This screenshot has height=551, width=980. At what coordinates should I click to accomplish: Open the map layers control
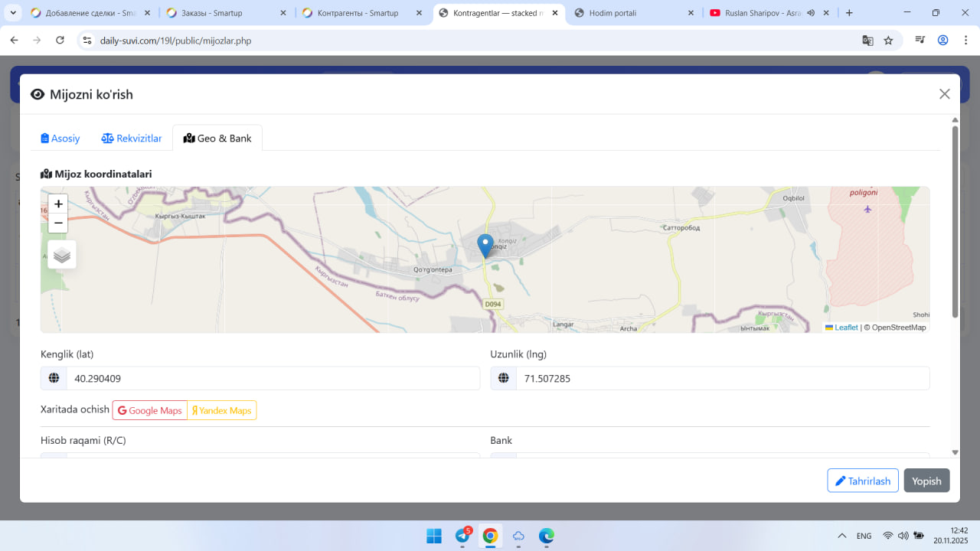click(x=62, y=255)
